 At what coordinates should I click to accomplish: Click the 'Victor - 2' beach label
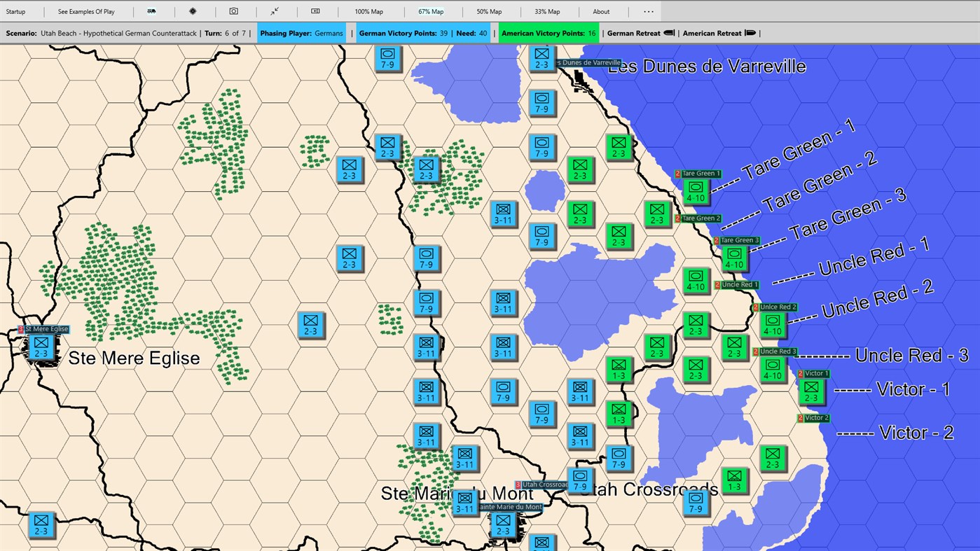916,433
